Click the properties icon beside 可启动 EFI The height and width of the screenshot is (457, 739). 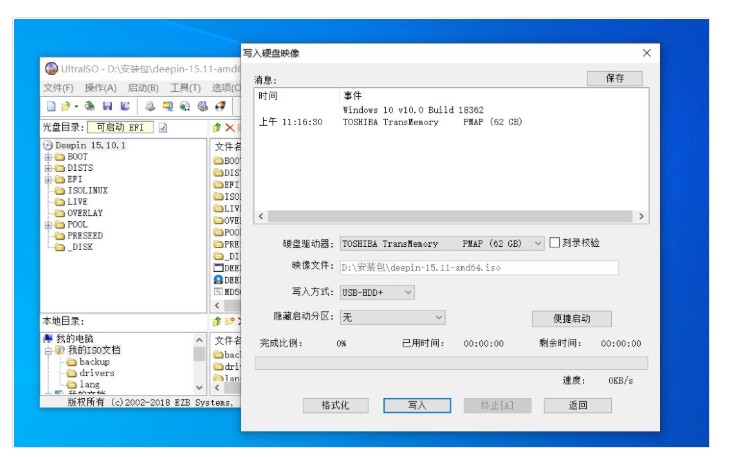coord(164,127)
